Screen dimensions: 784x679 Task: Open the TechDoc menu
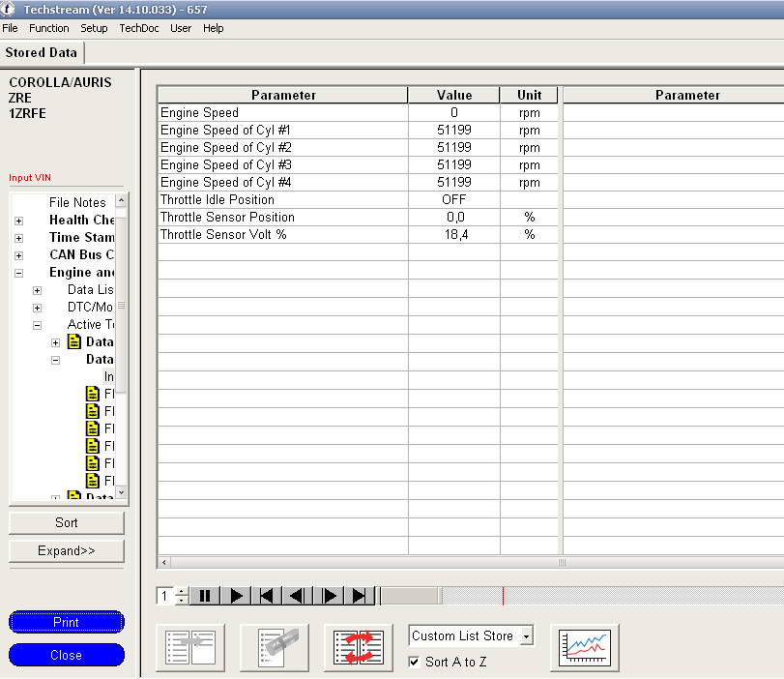point(138,28)
